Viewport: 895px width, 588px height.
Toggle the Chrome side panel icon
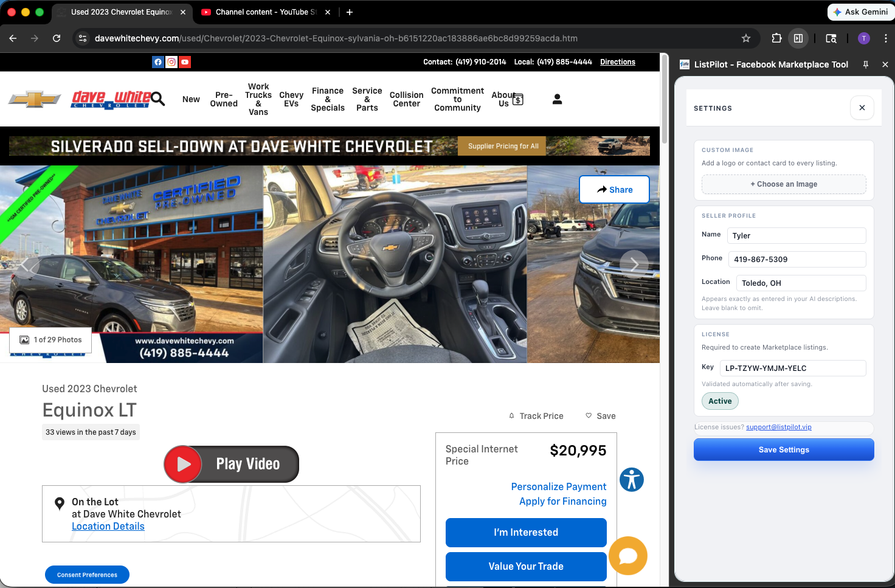(x=798, y=38)
